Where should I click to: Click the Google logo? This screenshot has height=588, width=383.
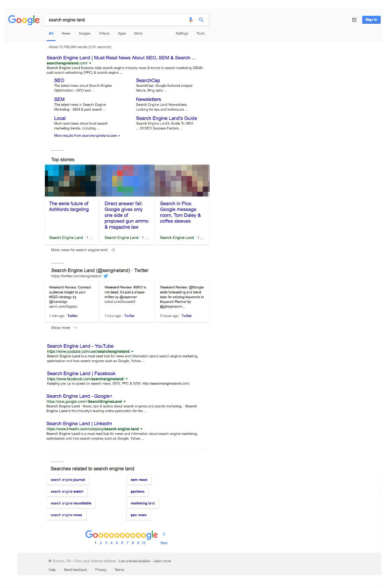24,20
